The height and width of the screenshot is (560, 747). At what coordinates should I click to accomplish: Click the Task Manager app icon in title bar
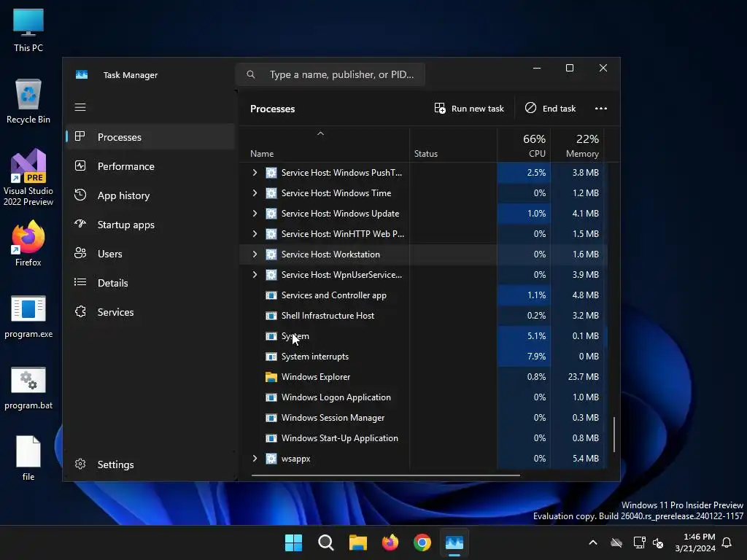(x=82, y=75)
